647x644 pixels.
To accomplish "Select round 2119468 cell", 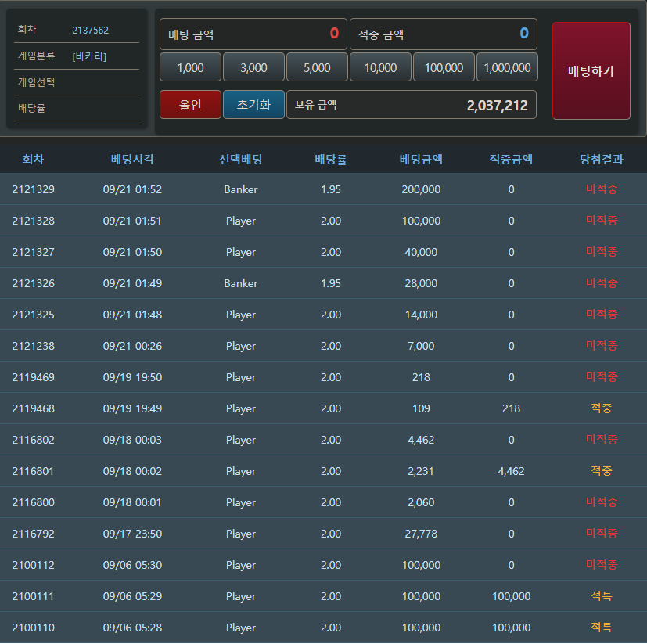I will click(x=33, y=408).
